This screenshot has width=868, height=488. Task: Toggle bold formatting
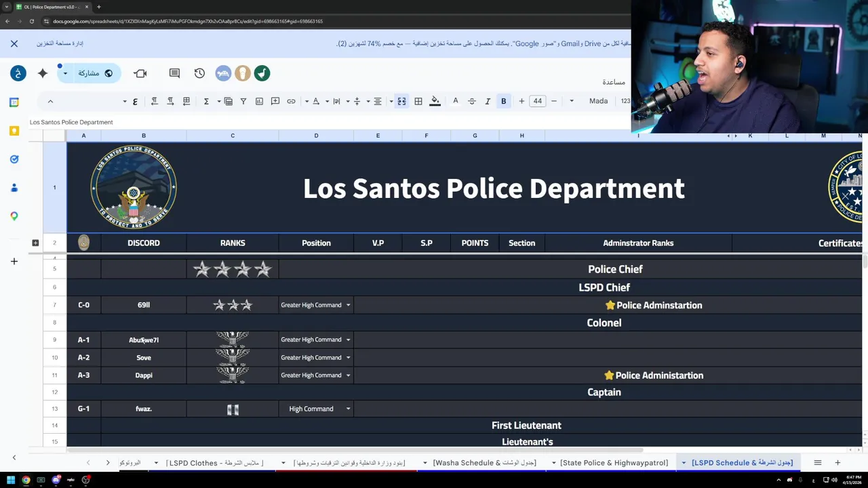click(x=503, y=101)
